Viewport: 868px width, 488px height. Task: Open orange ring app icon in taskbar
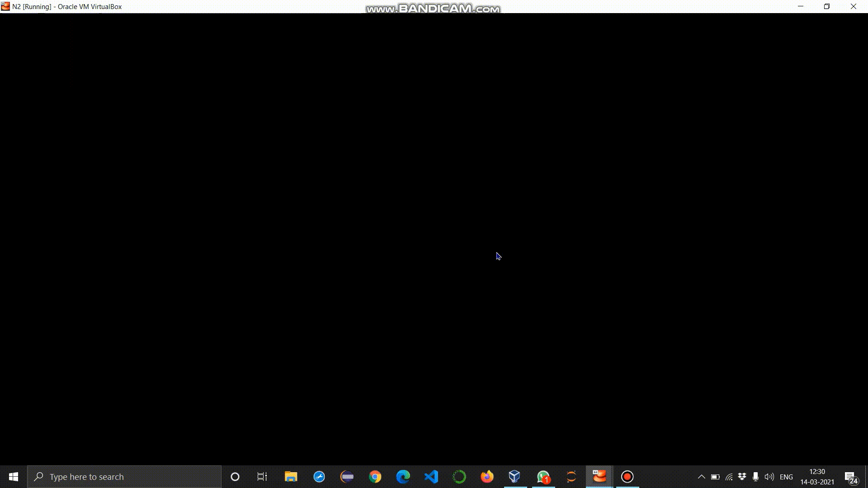tap(571, 477)
